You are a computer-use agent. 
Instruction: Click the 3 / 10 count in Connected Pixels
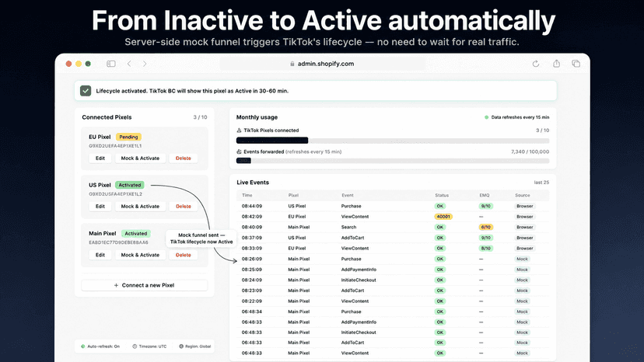click(200, 117)
